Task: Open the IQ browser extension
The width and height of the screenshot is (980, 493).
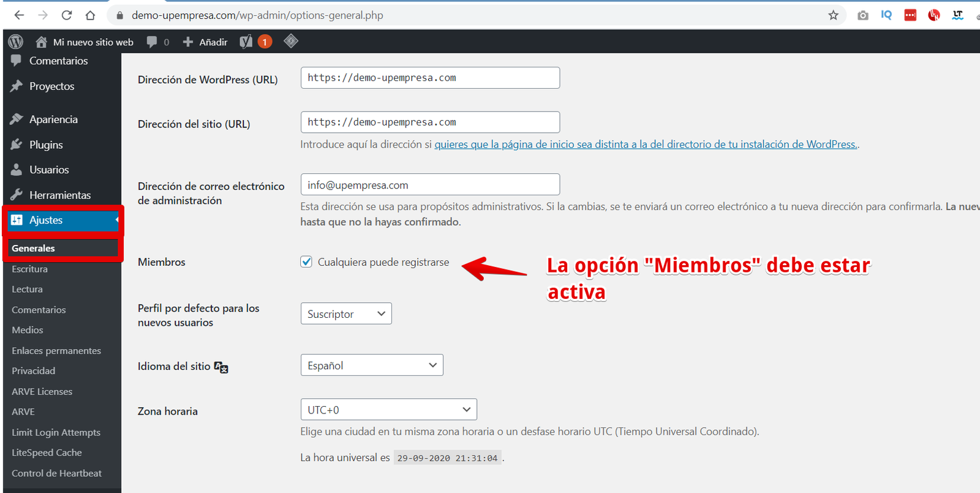Action: (886, 15)
